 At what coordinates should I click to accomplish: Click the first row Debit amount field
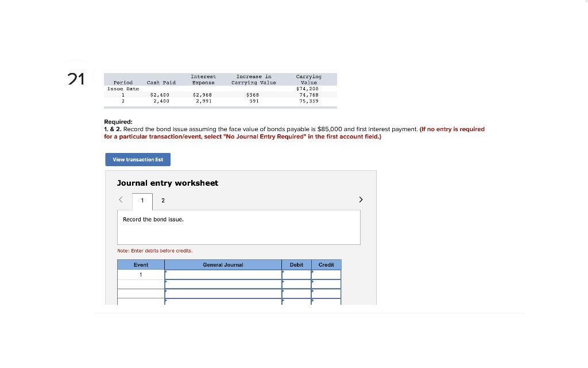coord(296,274)
